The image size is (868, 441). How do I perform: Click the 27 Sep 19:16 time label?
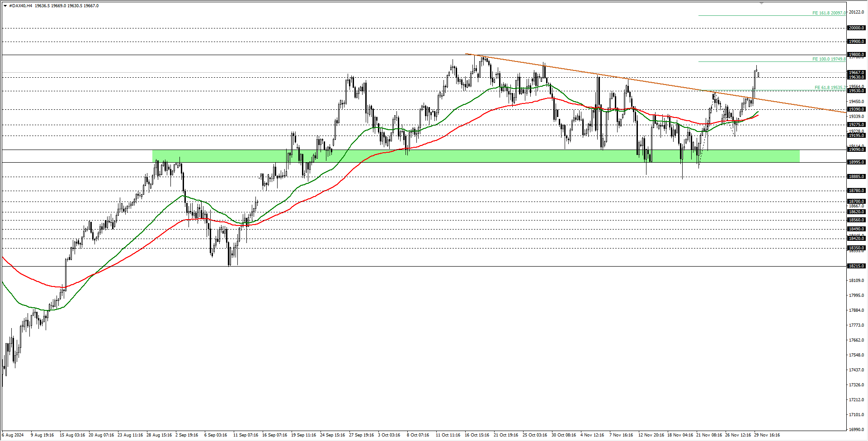coord(361,435)
